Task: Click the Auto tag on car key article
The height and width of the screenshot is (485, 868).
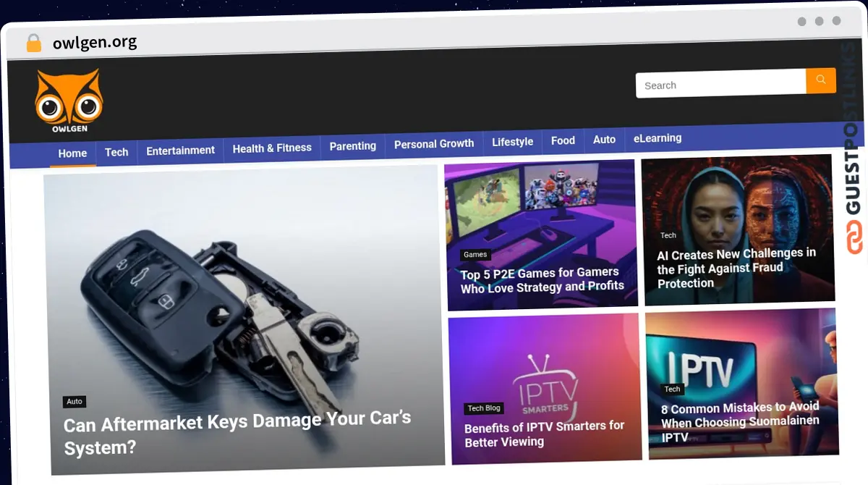Action: (x=75, y=402)
